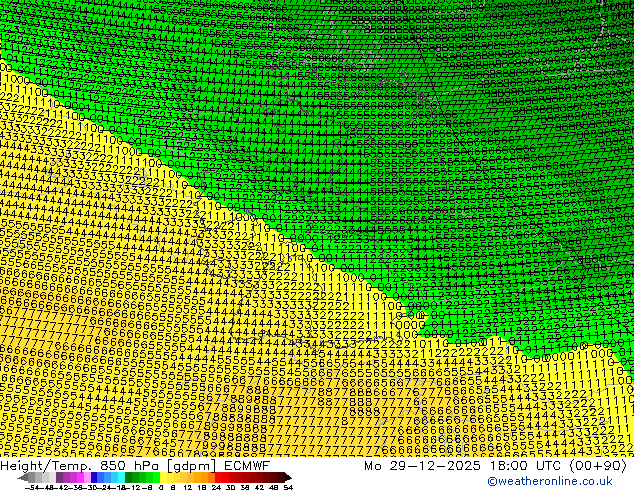
Task: Click the Height/Temp. 850 hPa ECMWF title
Action: pyautogui.click(x=135, y=466)
